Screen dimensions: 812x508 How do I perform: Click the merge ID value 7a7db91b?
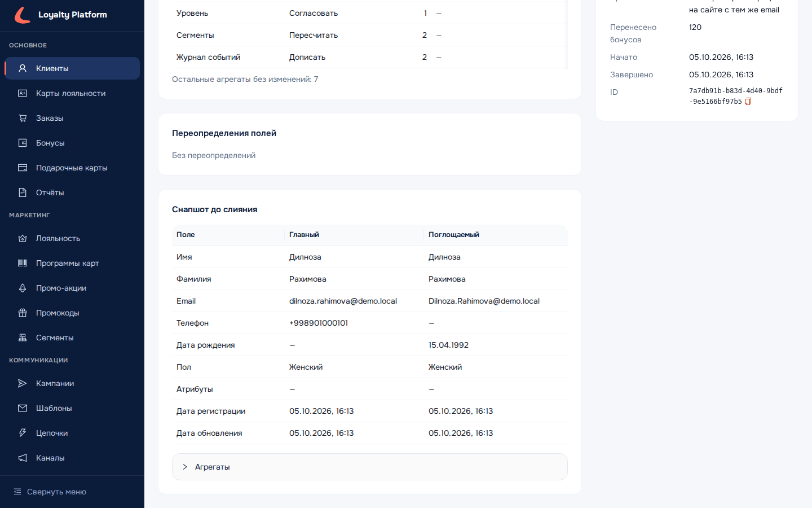(736, 96)
